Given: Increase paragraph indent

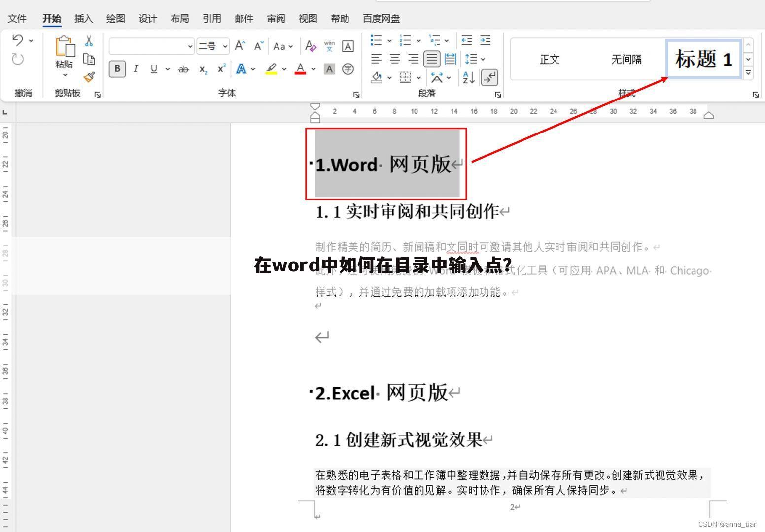Looking at the screenshot, I should 485,40.
